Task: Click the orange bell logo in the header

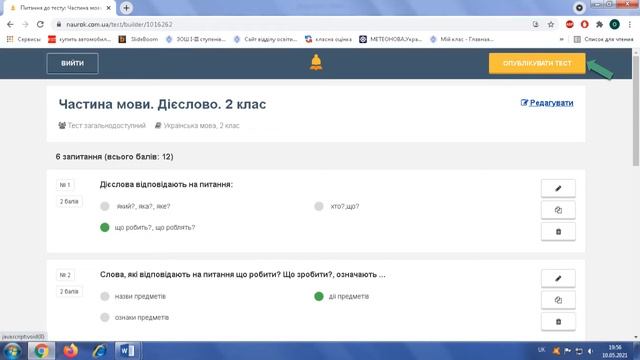Action: pos(316,62)
